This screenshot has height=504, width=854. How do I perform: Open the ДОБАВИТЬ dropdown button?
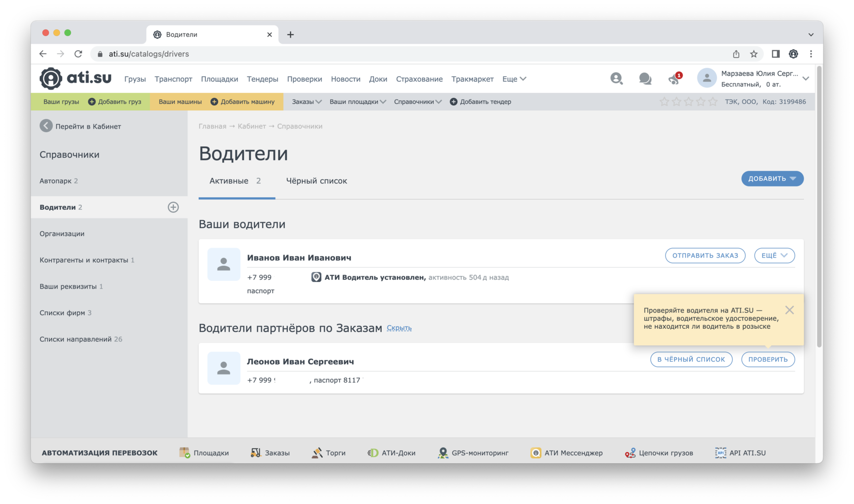(772, 178)
